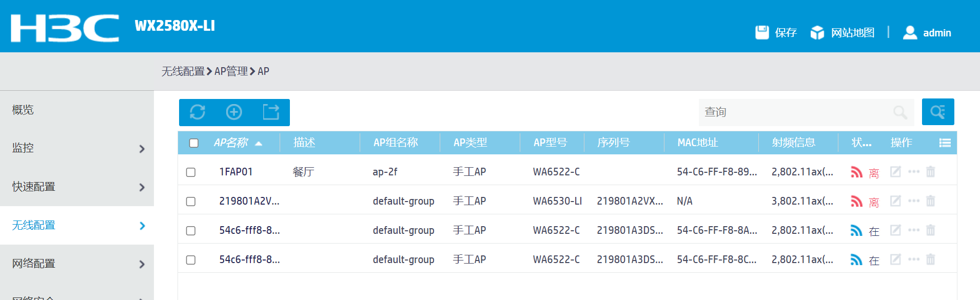The height and width of the screenshot is (300, 980).
Task: Click the search magnifier icon in query box
Action: pos(900,112)
